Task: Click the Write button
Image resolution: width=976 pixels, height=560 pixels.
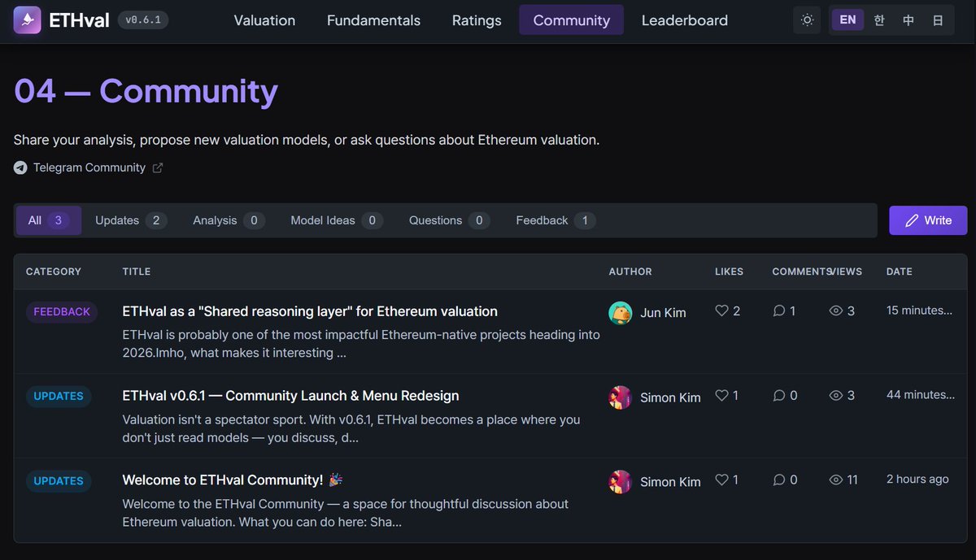Action: point(928,220)
